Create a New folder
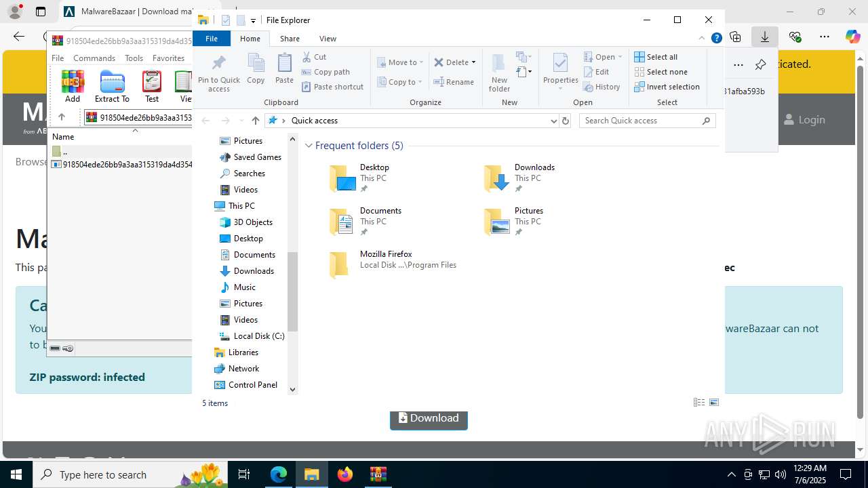 pos(499,73)
